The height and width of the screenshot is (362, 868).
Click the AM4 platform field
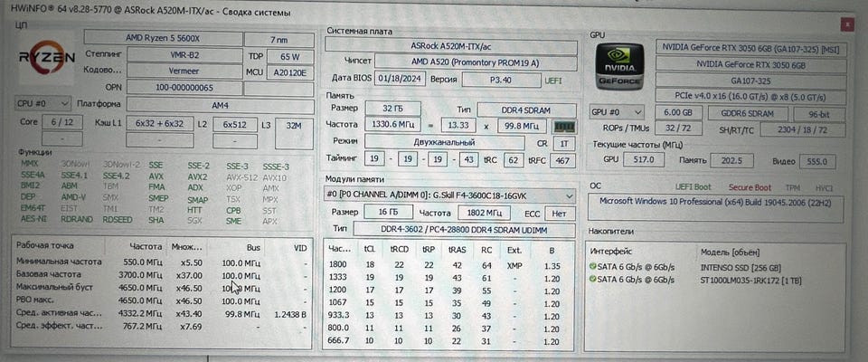tap(221, 104)
